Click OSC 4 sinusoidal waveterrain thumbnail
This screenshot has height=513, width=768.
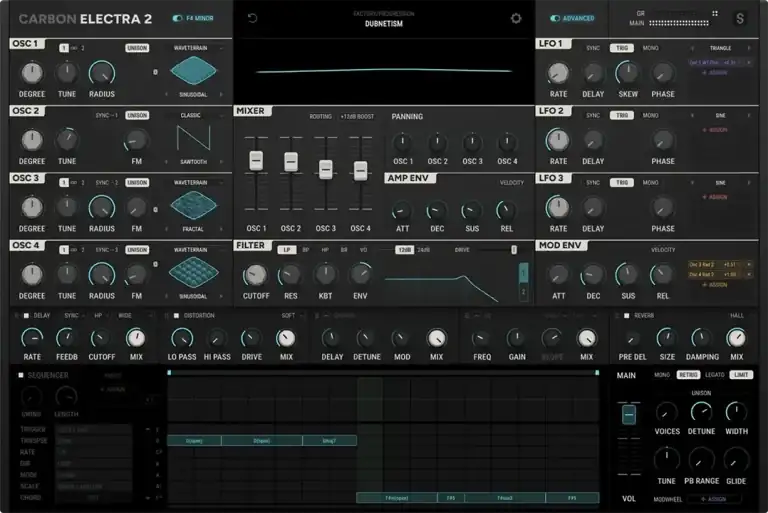click(x=193, y=272)
